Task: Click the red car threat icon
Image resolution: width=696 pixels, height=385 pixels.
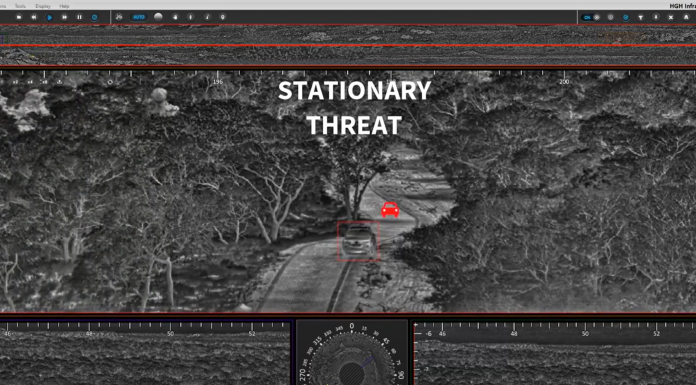Action: (x=390, y=210)
